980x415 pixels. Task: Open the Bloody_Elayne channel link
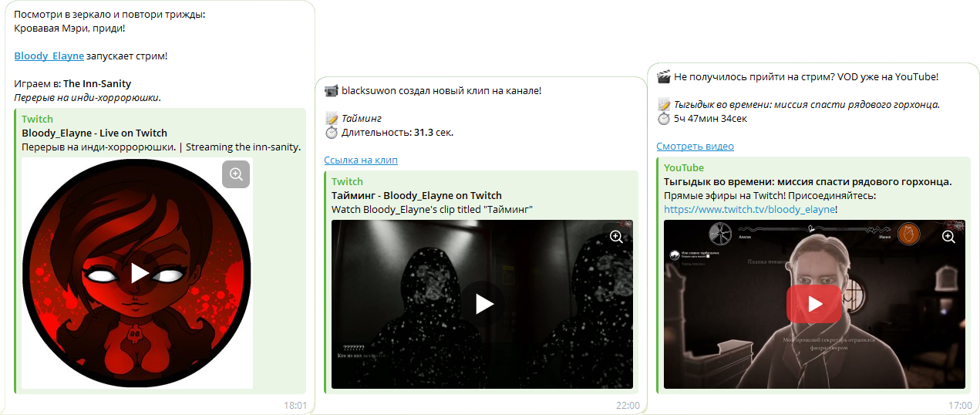click(x=49, y=56)
